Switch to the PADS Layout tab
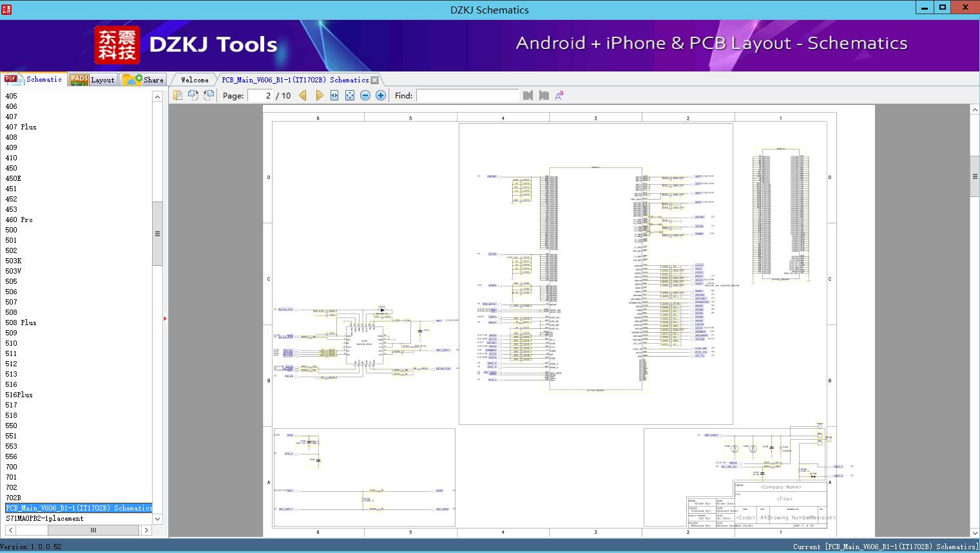 (92, 80)
